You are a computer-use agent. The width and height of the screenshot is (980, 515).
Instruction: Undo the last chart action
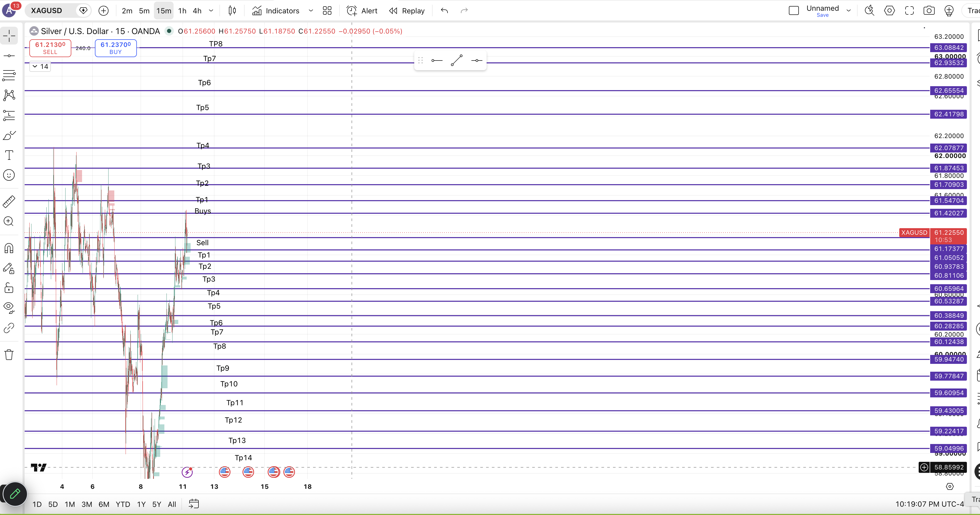(444, 11)
